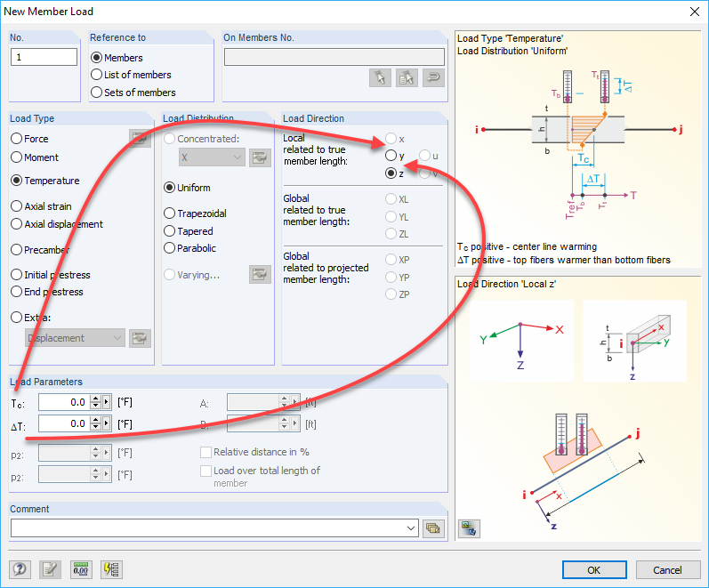Click the edit icon next to Varying

(x=260, y=275)
